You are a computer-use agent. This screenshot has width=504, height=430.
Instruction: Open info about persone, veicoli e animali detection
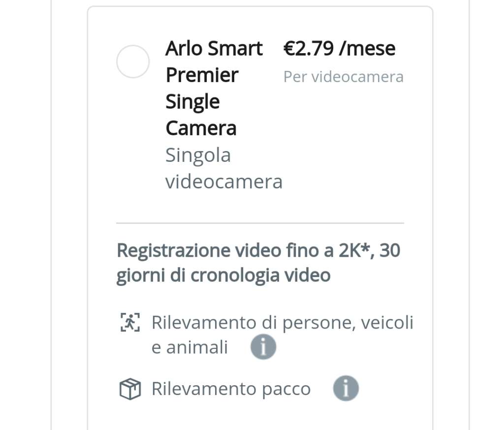[x=263, y=347]
